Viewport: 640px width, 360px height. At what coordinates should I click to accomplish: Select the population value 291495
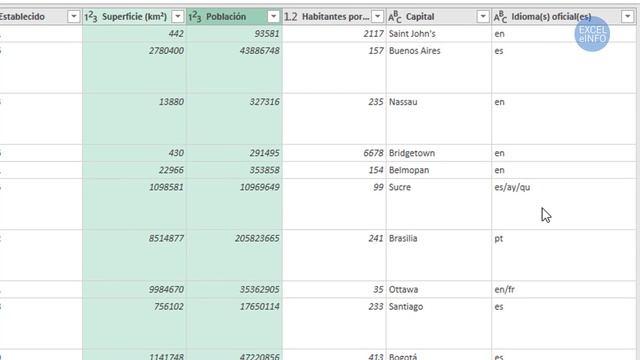click(234, 153)
